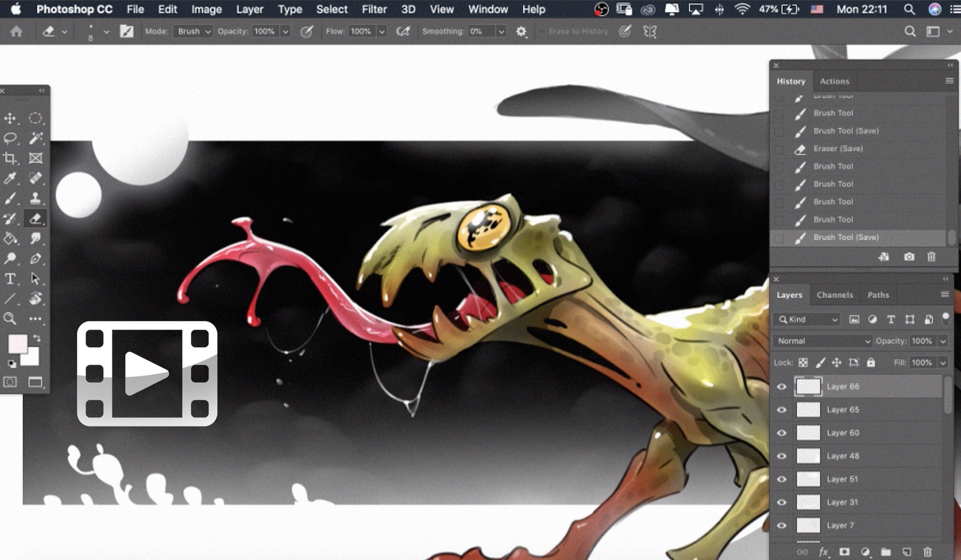Delete the selected layer with the trash button
The height and width of the screenshot is (560, 961).
pyautogui.click(x=927, y=551)
